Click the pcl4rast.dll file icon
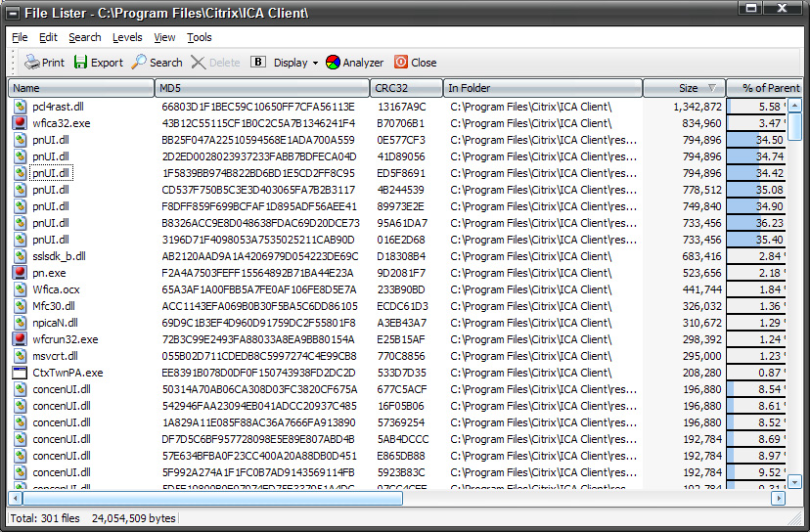The image size is (810, 532). [x=20, y=107]
